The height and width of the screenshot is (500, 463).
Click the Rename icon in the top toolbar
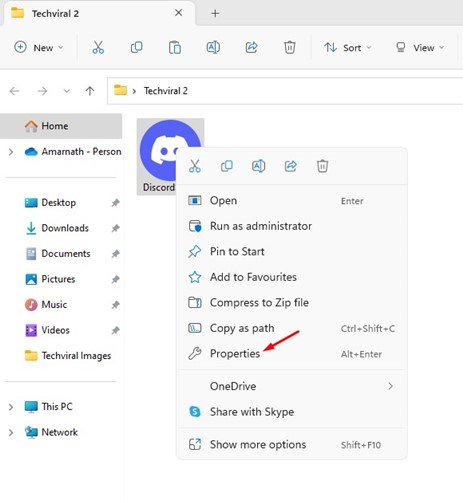[213, 47]
